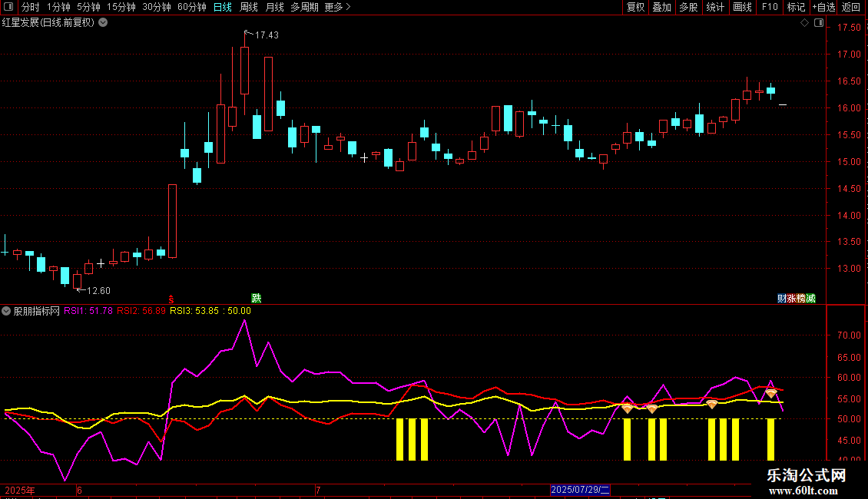Open the 红星发展 chart dropdown arrow
868x499 pixels.
click(x=103, y=23)
